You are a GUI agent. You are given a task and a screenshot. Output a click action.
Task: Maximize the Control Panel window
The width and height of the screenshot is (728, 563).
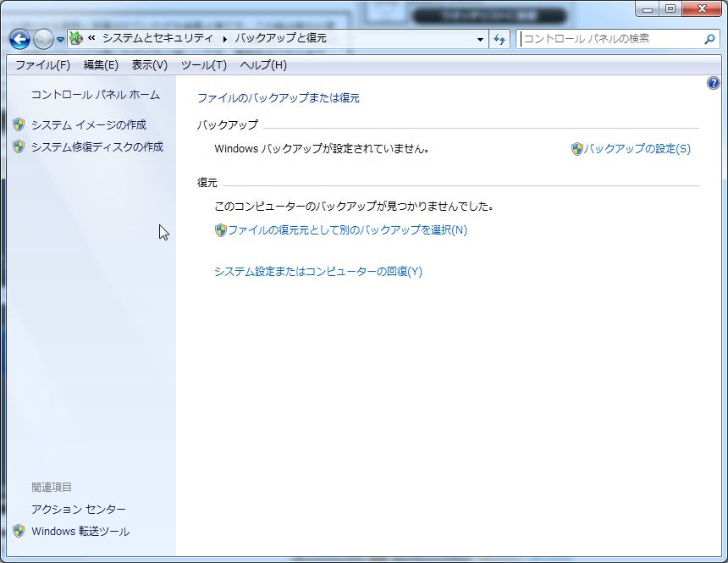click(x=670, y=8)
